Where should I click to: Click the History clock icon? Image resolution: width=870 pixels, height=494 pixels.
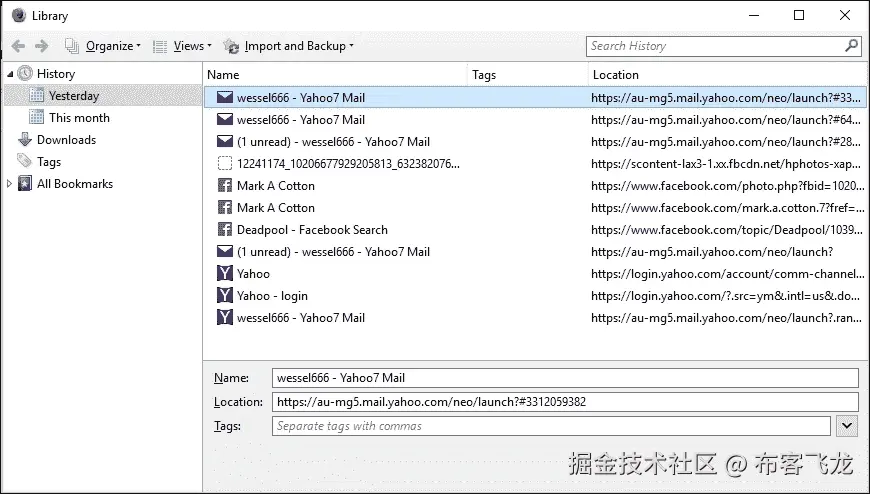pyautogui.click(x=25, y=73)
